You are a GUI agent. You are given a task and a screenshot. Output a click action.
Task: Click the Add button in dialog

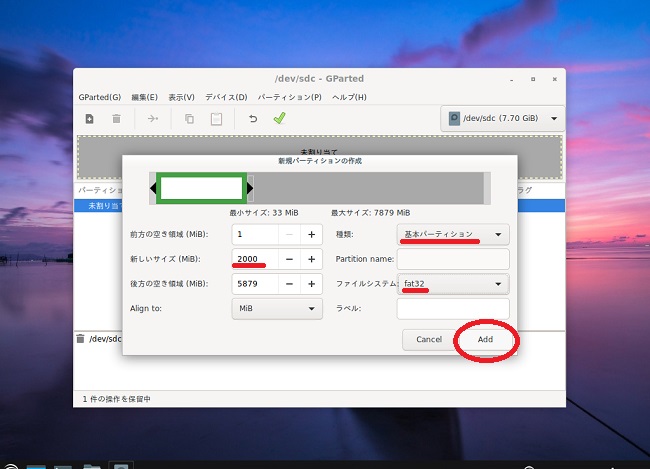485,339
